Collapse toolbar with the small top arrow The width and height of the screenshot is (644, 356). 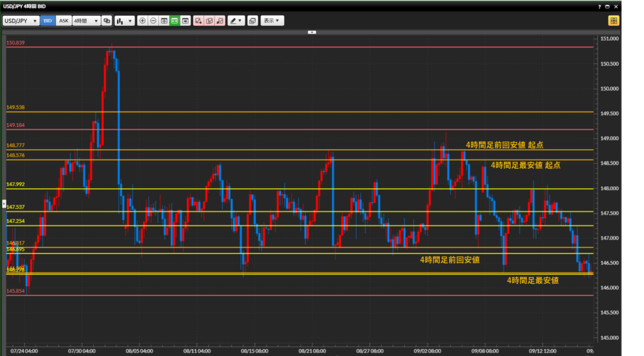click(312, 31)
